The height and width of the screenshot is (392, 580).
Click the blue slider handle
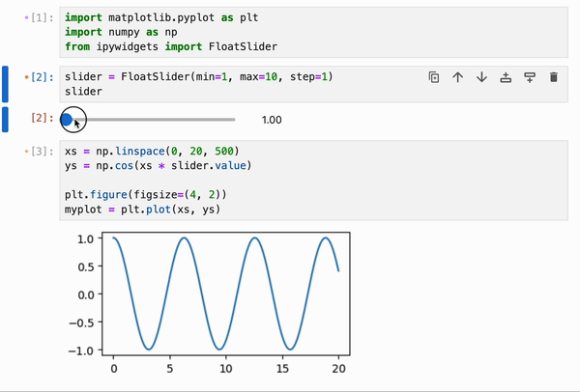click(x=66, y=120)
